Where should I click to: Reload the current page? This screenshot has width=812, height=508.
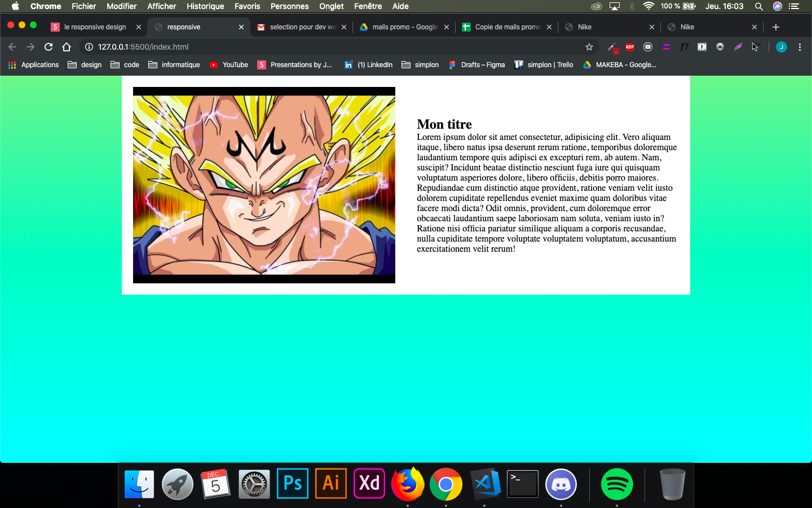(48, 47)
